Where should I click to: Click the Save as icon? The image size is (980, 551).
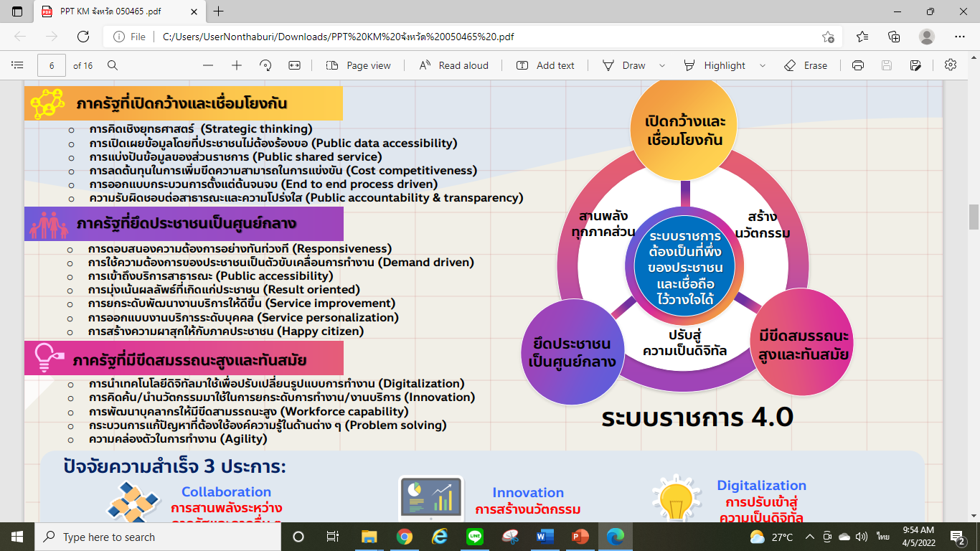click(x=915, y=65)
